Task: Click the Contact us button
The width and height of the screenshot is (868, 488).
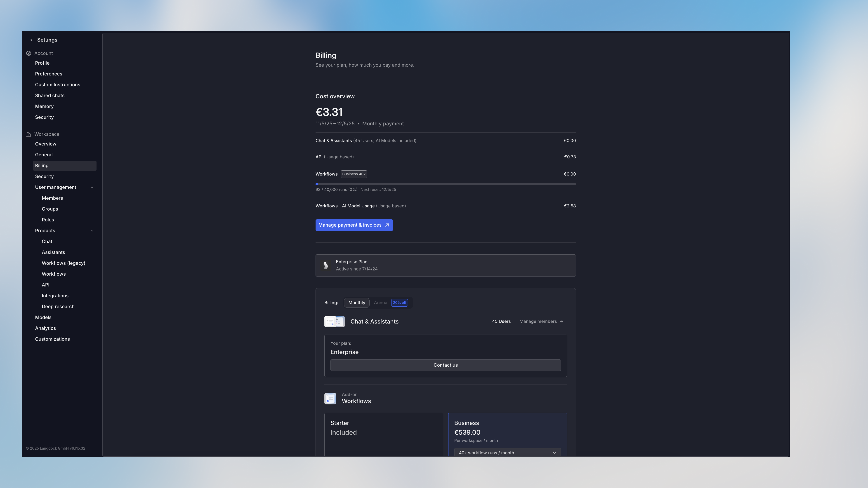Action: (446, 365)
